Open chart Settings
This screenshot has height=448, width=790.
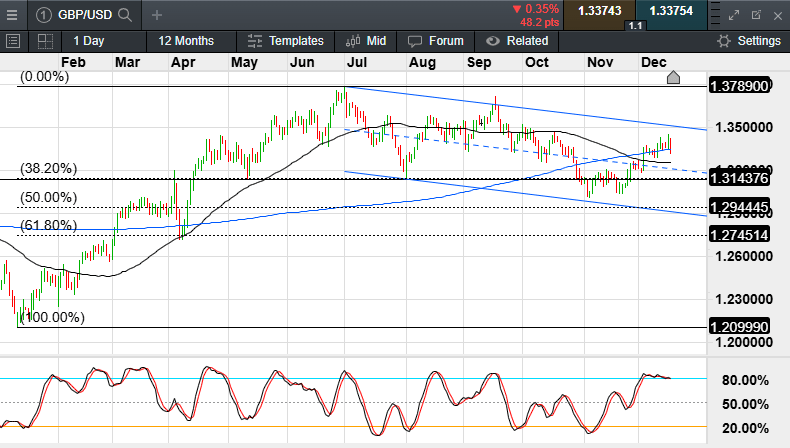point(749,41)
